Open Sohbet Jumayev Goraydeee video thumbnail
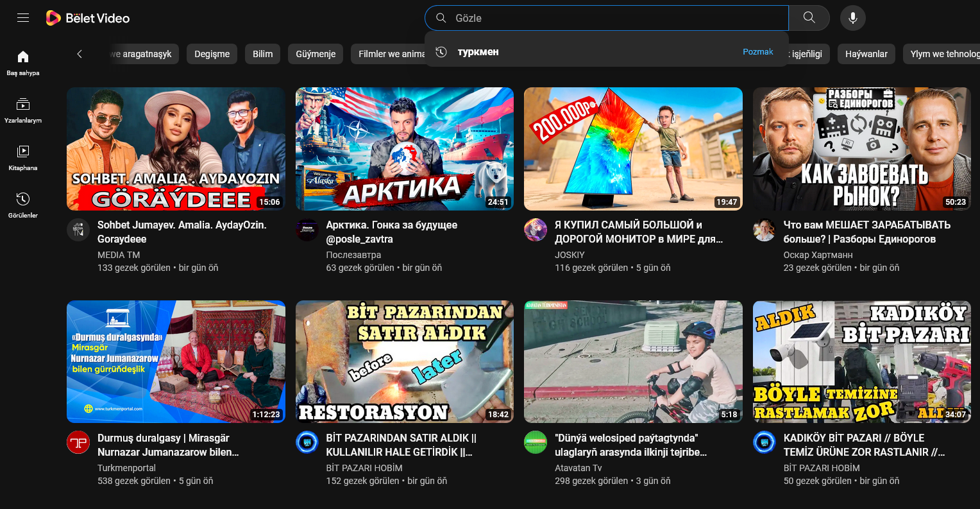This screenshot has height=509, width=980. (176, 149)
